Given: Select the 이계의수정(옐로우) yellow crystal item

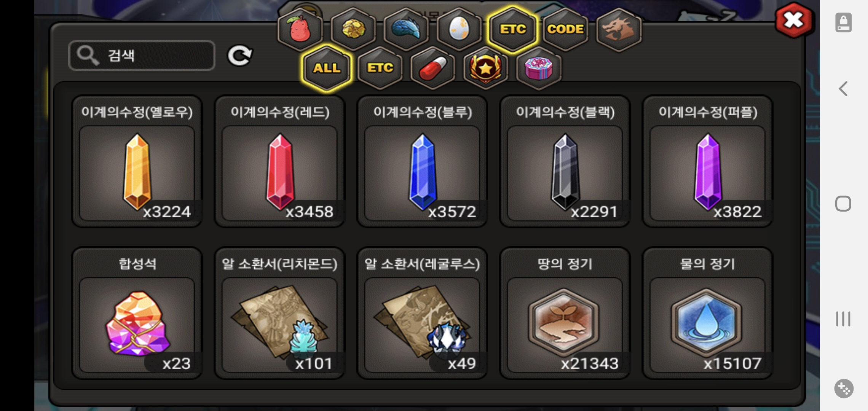Looking at the screenshot, I should [x=137, y=161].
